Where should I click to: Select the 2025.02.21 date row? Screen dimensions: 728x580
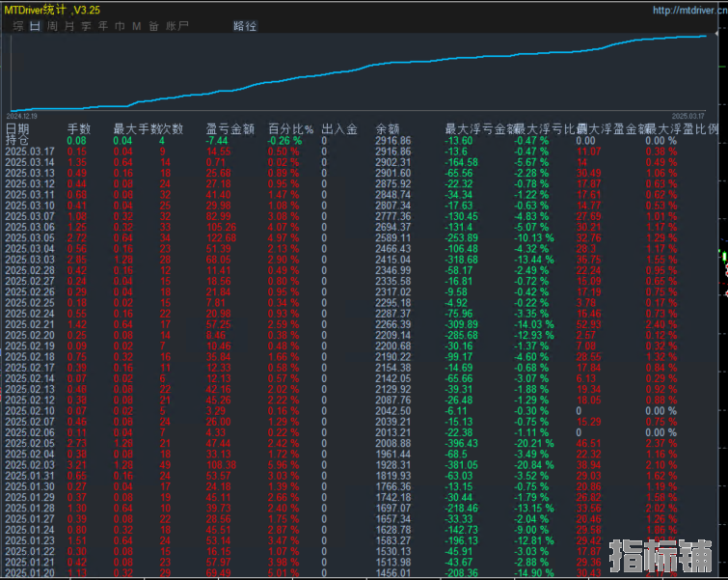click(30, 324)
